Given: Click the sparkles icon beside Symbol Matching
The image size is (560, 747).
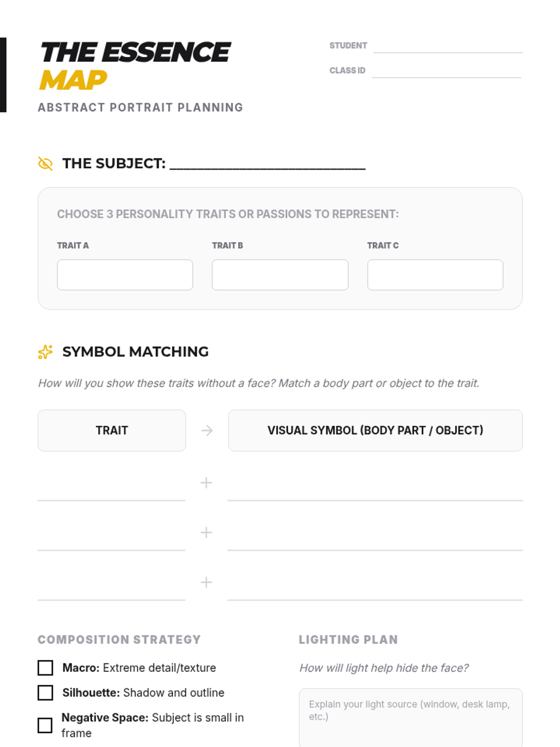Looking at the screenshot, I should click(x=45, y=352).
